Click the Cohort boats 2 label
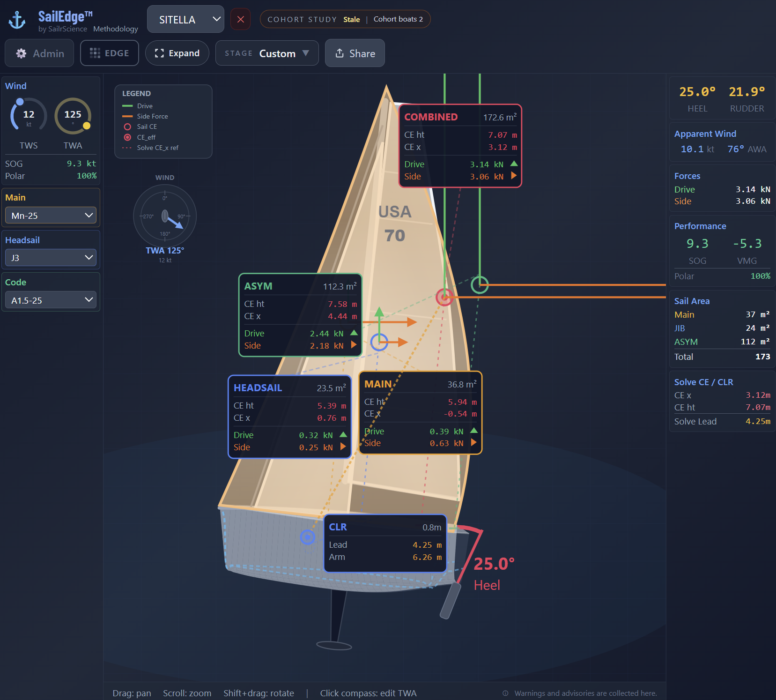The width and height of the screenshot is (776, 700). (x=398, y=19)
